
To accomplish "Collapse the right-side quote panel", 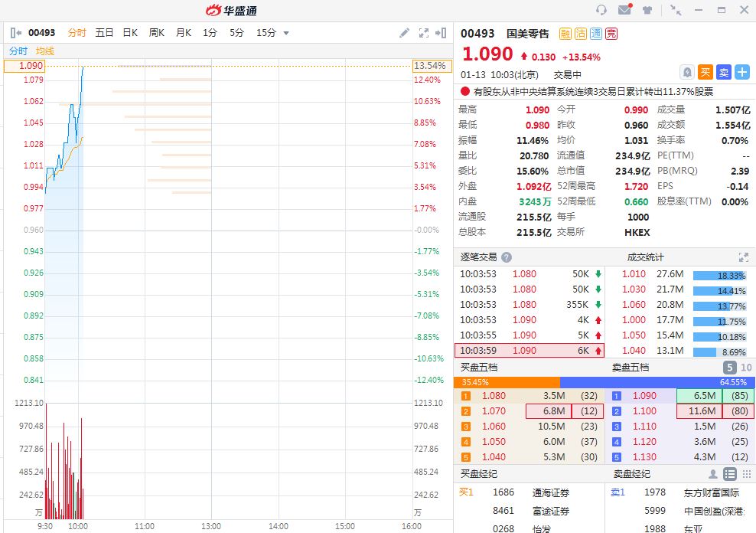I will [x=441, y=33].
